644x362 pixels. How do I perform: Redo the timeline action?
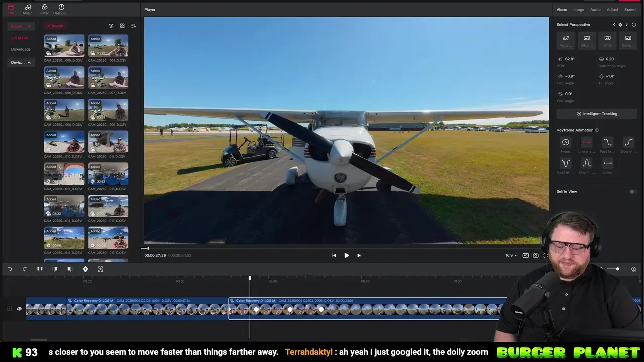pos(24,269)
